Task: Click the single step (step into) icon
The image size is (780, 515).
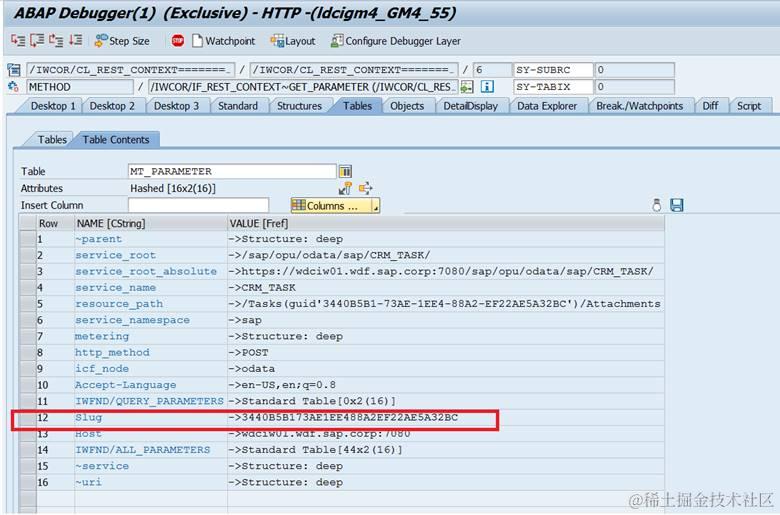Action: [18, 40]
